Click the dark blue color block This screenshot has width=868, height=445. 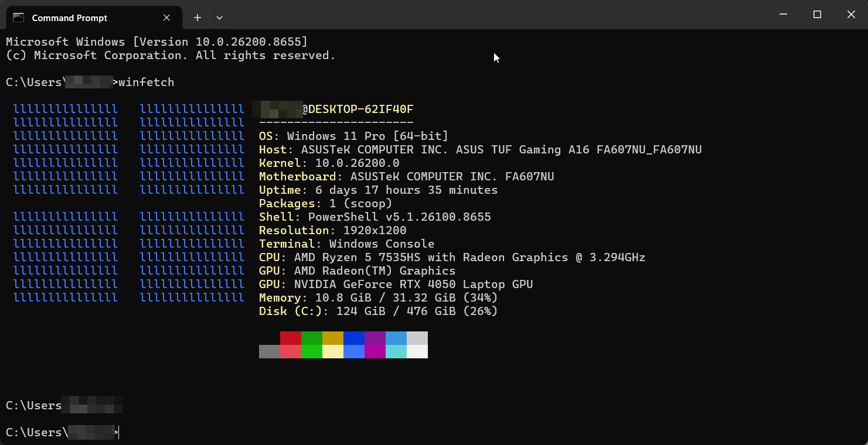pyautogui.click(x=354, y=338)
